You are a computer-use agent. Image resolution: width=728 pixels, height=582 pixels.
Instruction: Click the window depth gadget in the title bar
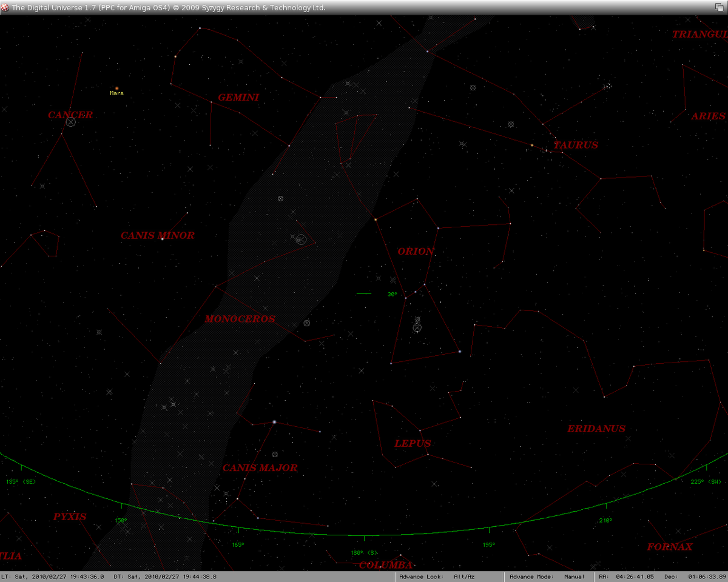pos(720,7)
